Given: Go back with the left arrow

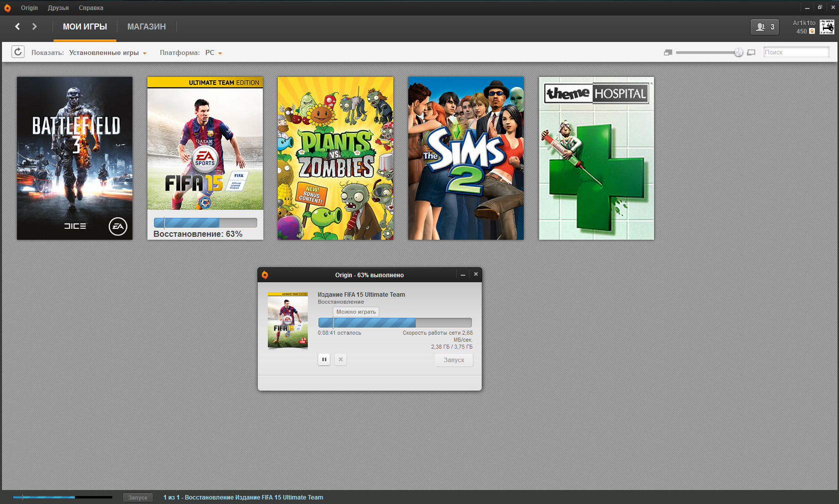Looking at the screenshot, I should coord(17,26).
